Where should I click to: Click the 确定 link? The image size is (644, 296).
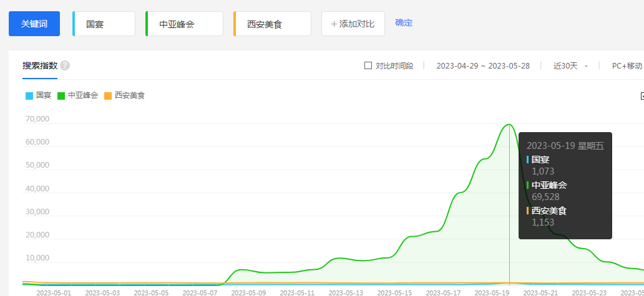click(404, 23)
